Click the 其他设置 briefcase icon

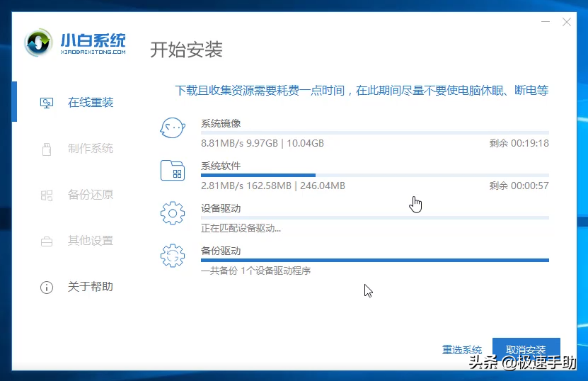tap(47, 241)
